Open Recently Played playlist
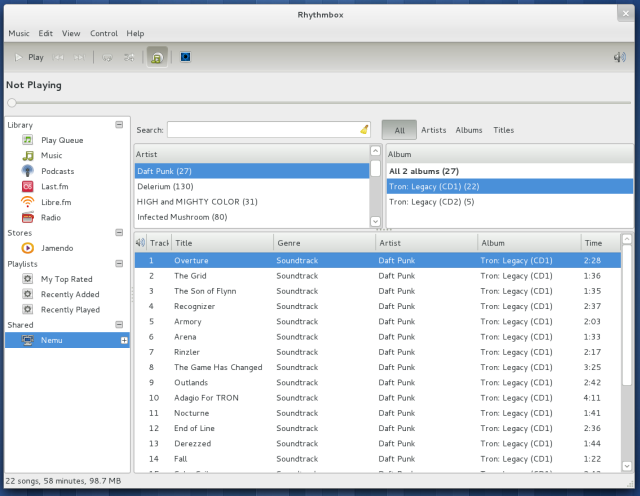Screen dimensions: 640x496 [70, 310]
